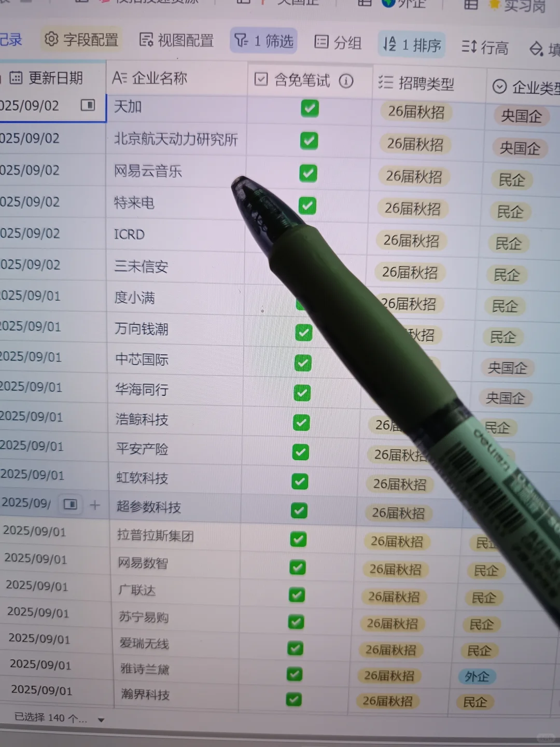Select the 虹软科技 cell
560x747 pixels.
175,478
